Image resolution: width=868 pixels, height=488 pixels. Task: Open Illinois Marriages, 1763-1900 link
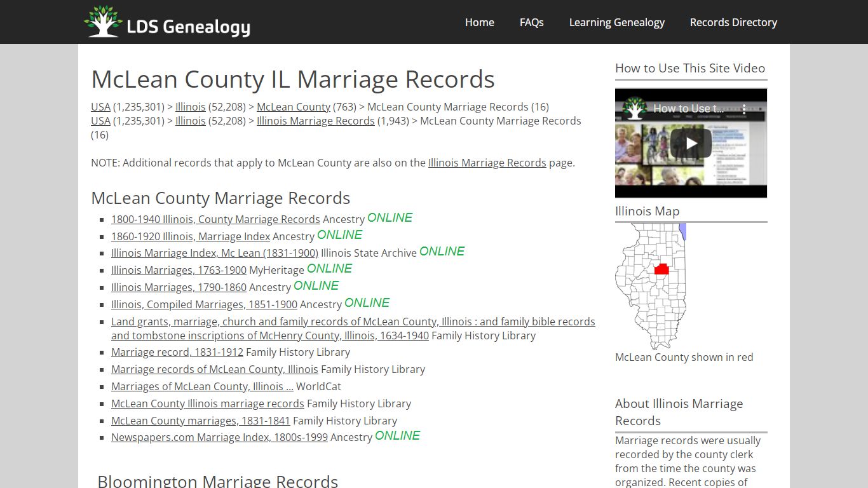(179, 270)
